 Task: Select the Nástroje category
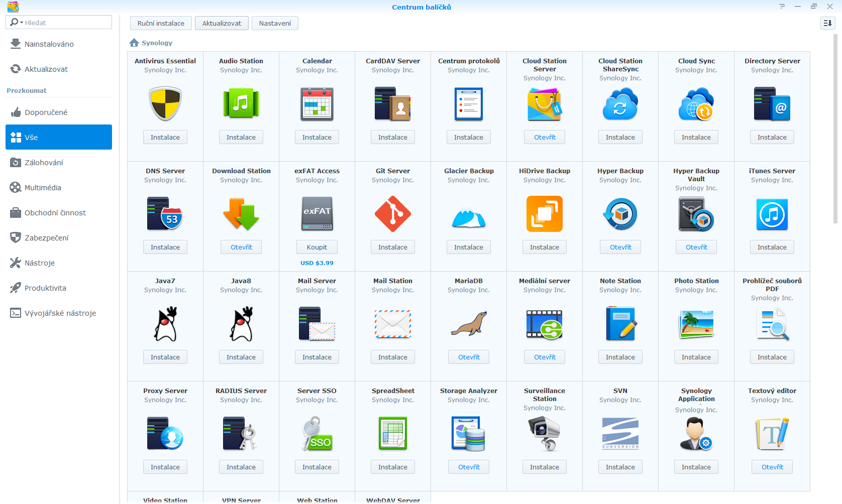[x=59, y=263]
